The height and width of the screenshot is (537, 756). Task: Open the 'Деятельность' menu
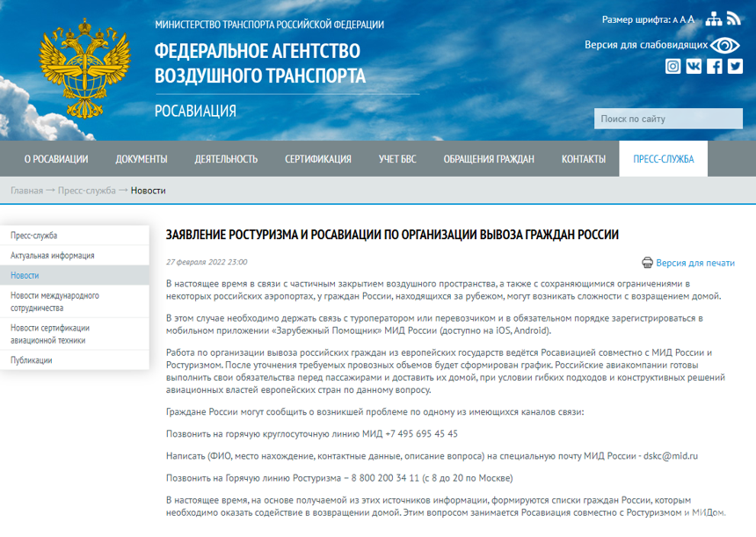226,159
